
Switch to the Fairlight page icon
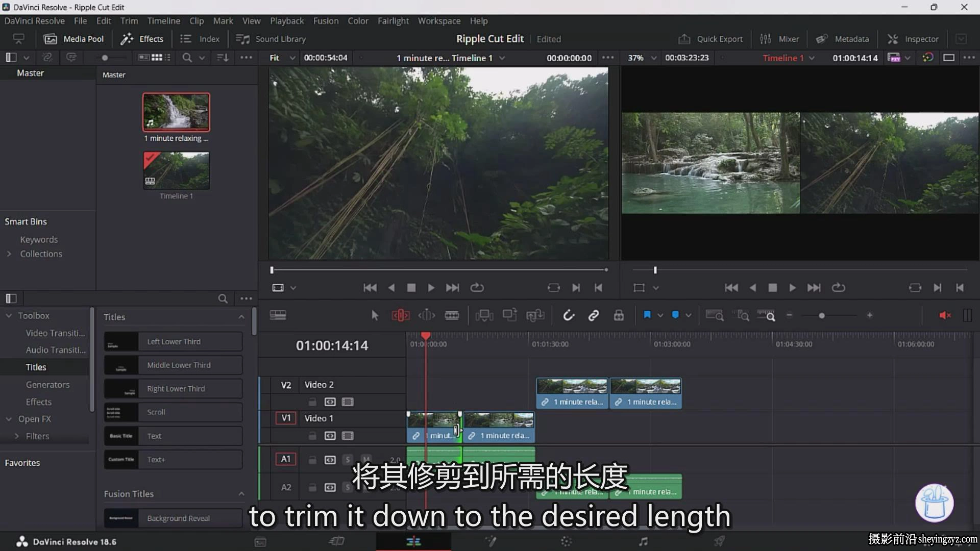[x=643, y=541]
